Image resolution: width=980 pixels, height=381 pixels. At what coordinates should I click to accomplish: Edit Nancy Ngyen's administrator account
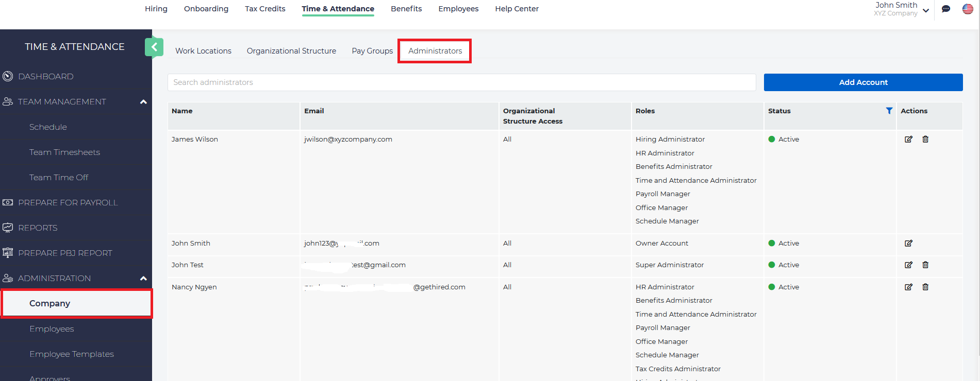[908, 287]
